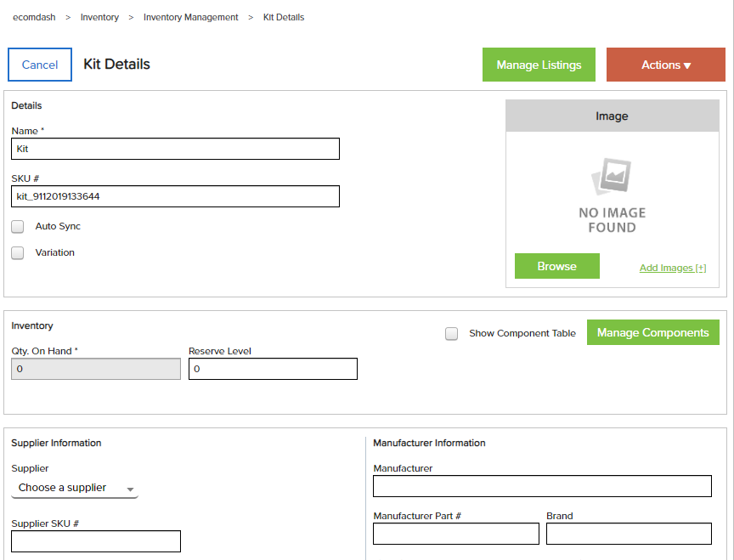Toggle Show Component Table checkbox
This screenshot has width=734, height=560.
451,333
